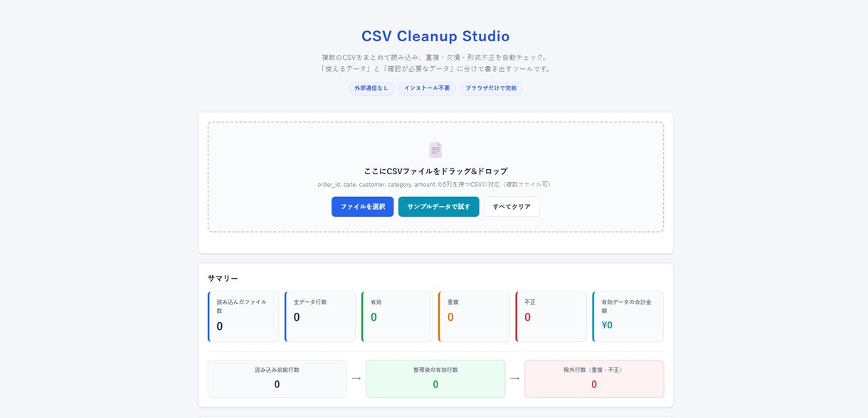This screenshot has height=418, width=868.
Task: Click the 読み込み前総行数 box
Action: click(277, 379)
